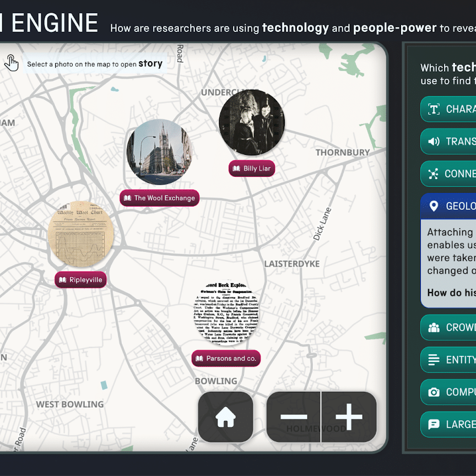
Task: Select the Weekly Wool Chart document photo
Action: (x=80, y=234)
